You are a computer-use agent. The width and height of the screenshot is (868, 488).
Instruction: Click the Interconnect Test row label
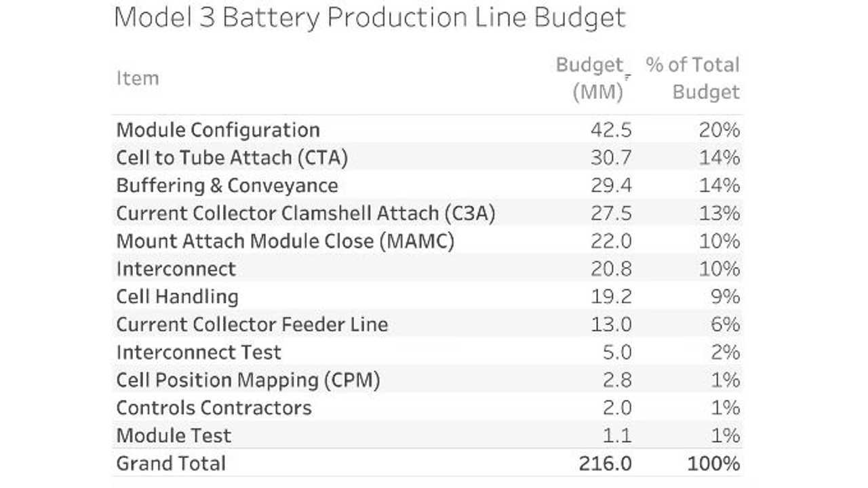[x=199, y=352]
